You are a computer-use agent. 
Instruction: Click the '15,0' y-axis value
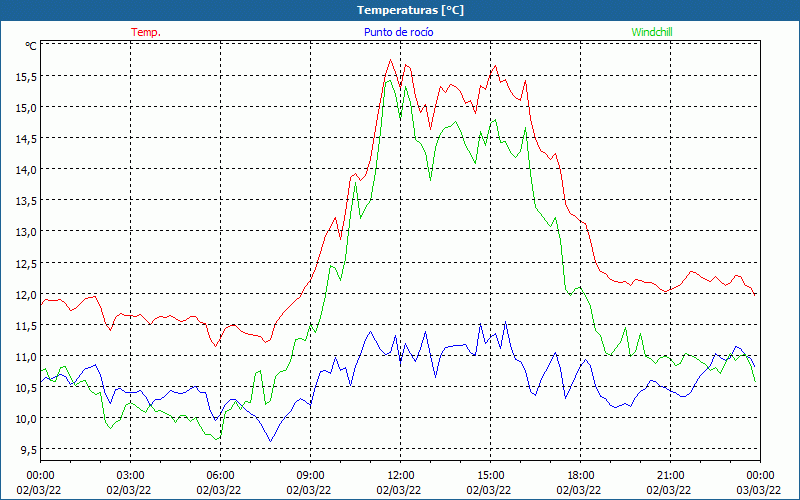pyautogui.click(x=26, y=108)
